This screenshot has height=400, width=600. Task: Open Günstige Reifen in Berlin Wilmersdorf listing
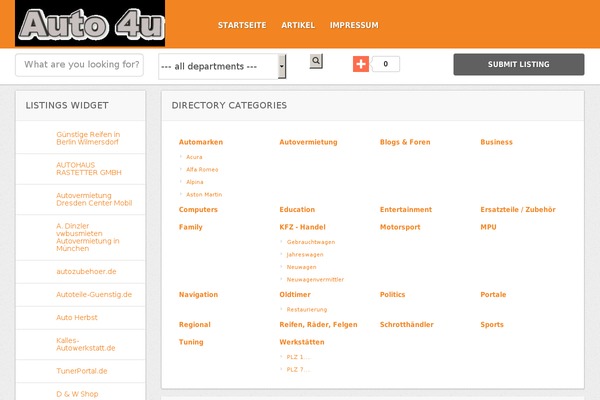pos(88,138)
